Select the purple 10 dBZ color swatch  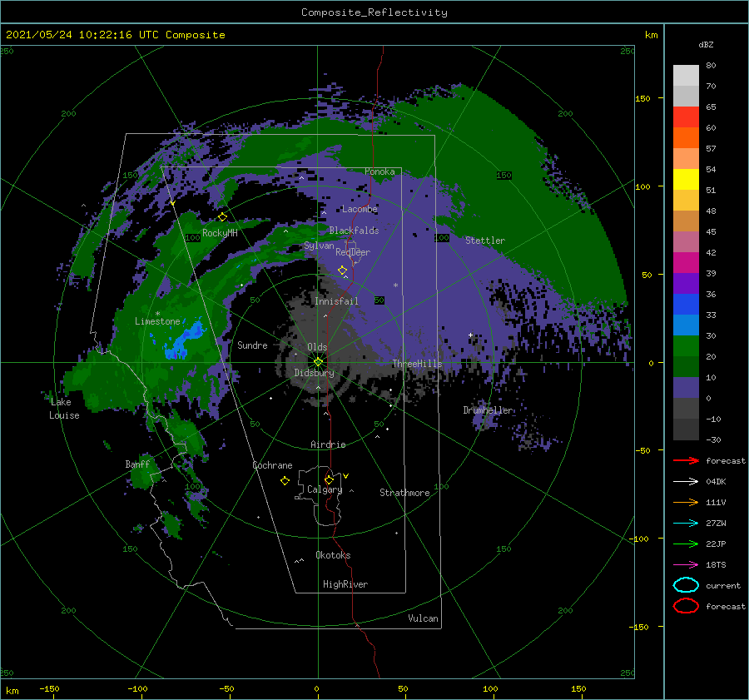coord(686,388)
